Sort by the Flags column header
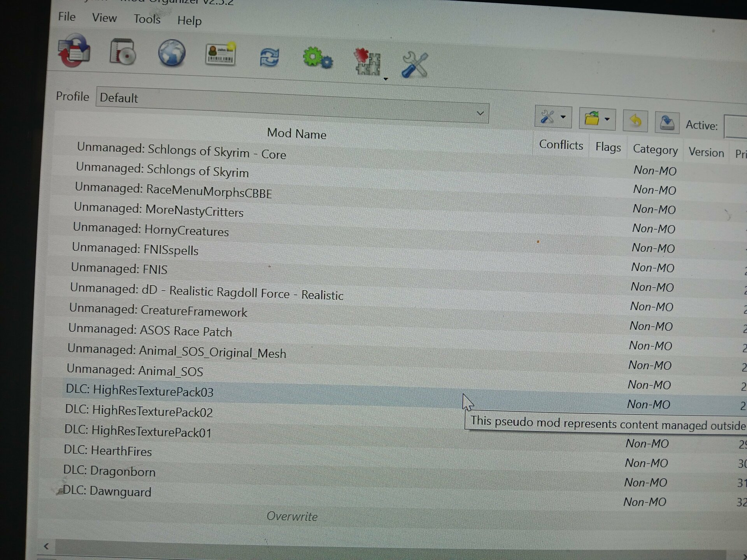 pos(608,147)
